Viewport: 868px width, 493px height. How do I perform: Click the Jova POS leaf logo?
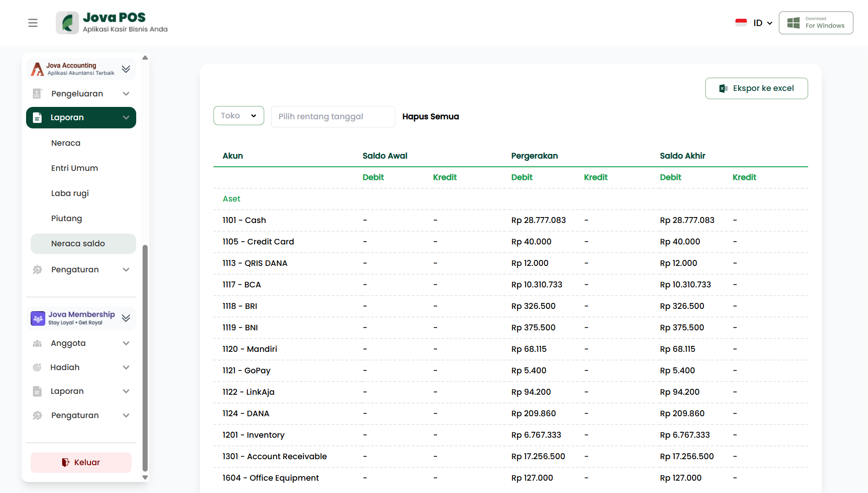click(x=67, y=23)
